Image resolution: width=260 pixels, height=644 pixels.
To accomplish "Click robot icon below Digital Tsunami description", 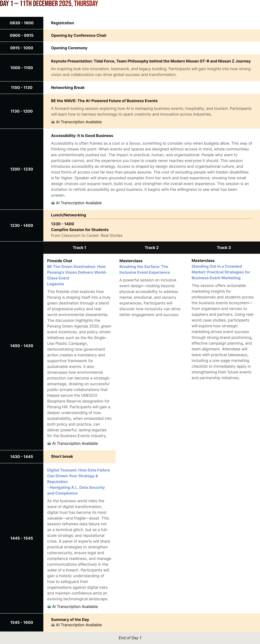I will [x=49, y=607].
